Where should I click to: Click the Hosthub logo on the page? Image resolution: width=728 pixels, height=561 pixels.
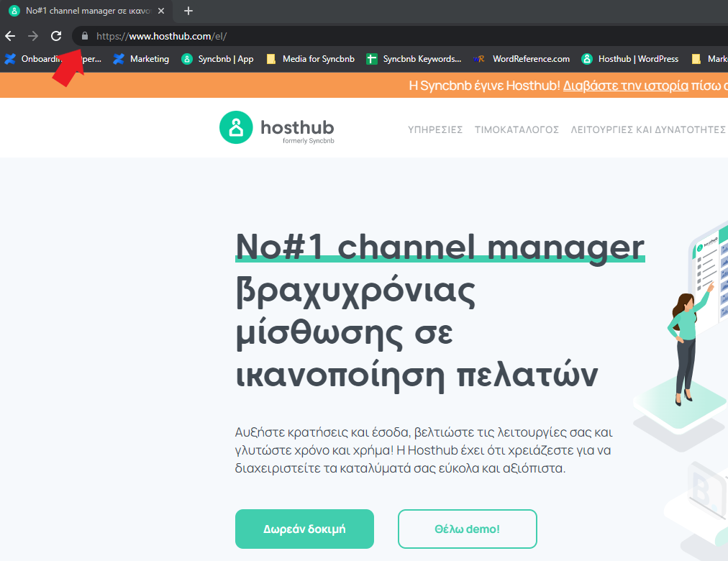[277, 127]
